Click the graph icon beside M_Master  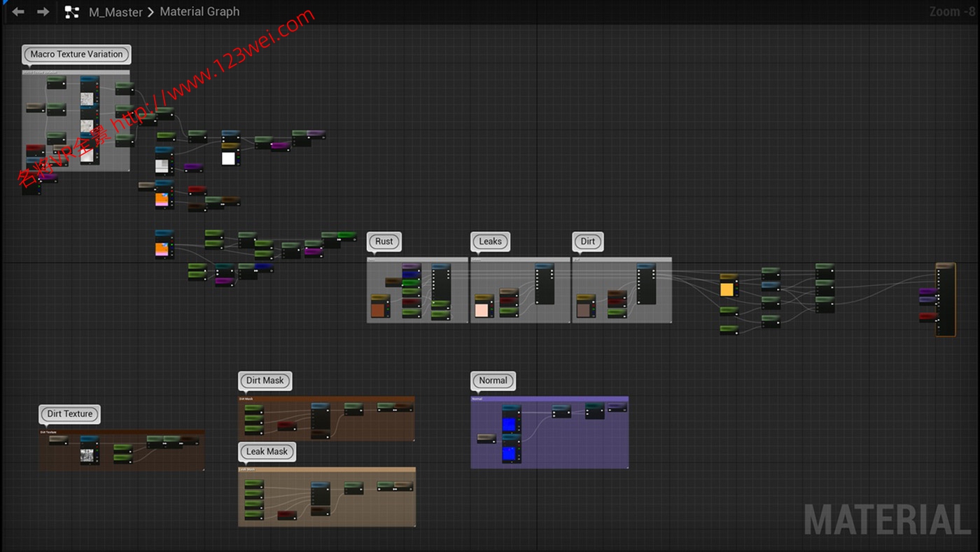click(x=71, y=12)
